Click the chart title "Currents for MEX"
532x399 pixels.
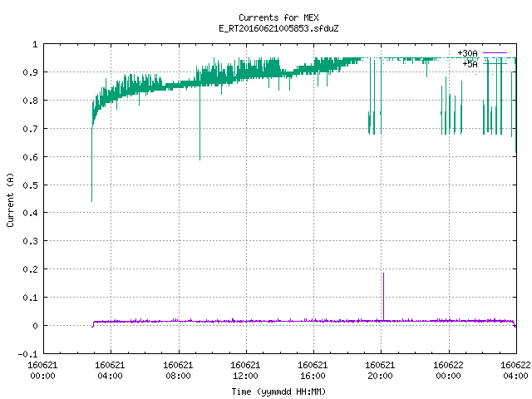click(x=278, y=17)
